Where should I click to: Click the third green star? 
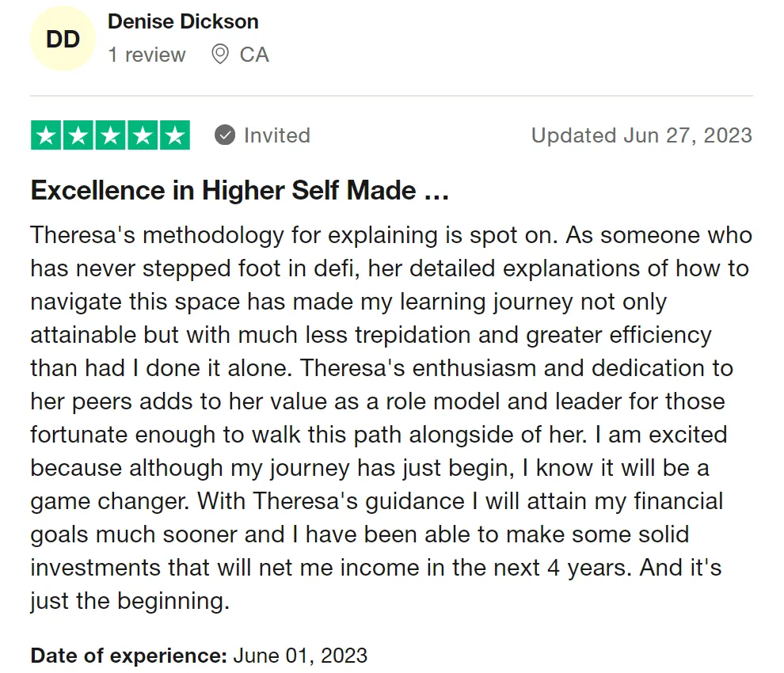111,135
